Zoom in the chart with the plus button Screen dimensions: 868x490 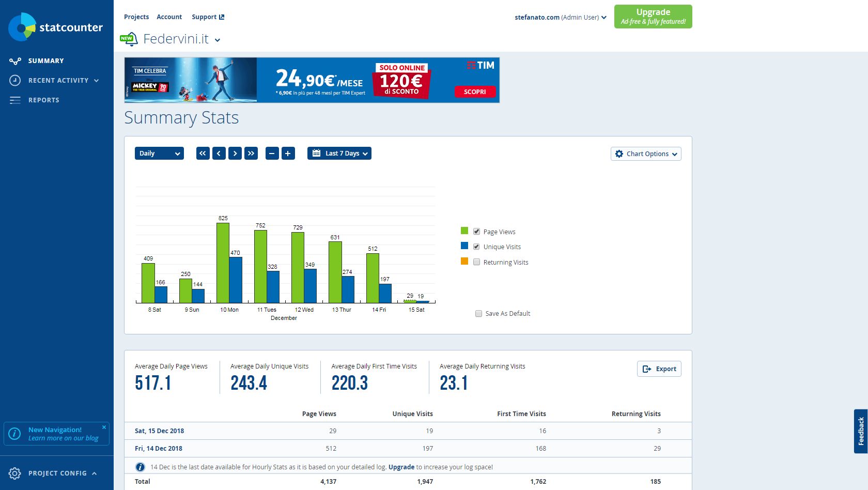(288, 154)
